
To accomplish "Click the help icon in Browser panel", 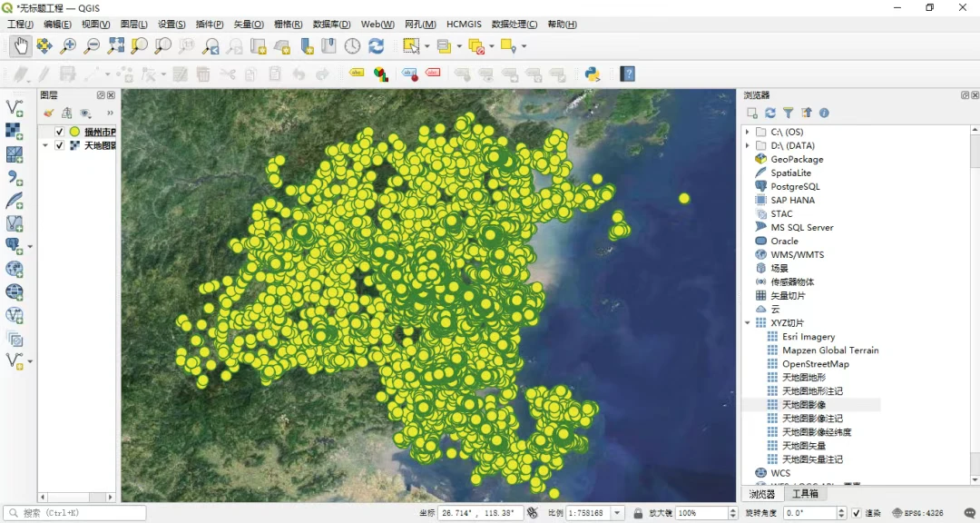I will pyautogui.click(x=824, y=113).
